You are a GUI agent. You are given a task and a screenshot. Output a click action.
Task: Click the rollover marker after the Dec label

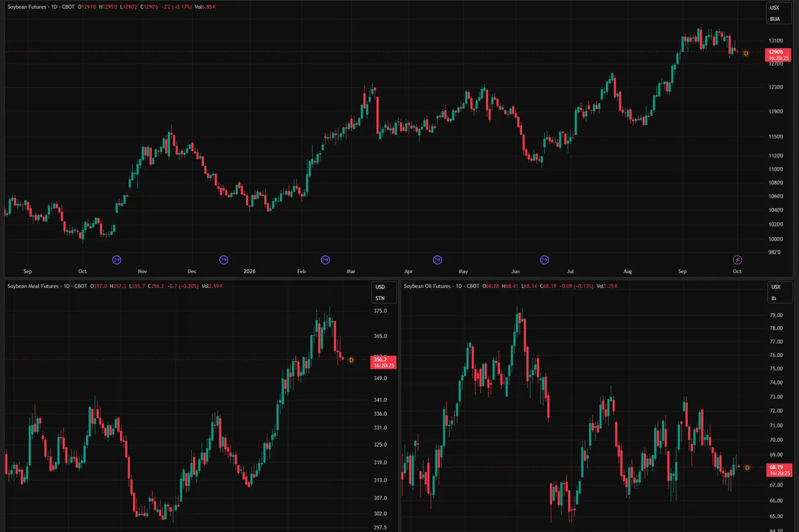[224, 260]
